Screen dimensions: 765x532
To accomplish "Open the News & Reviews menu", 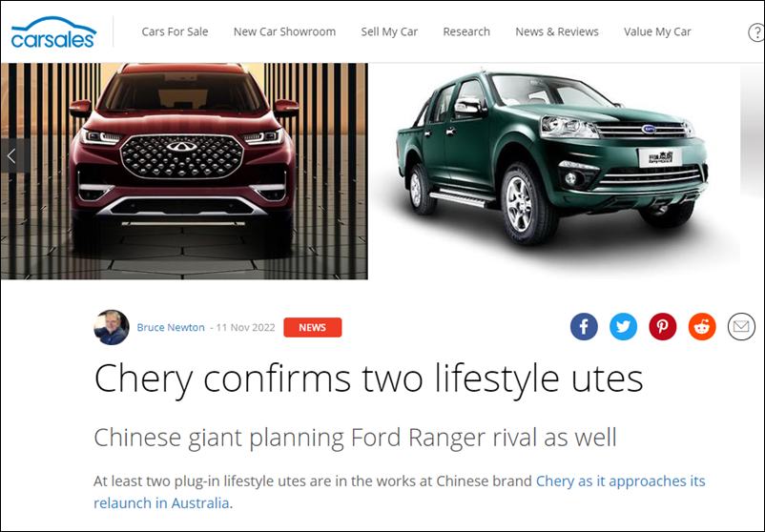I will [x=557, y=31].
